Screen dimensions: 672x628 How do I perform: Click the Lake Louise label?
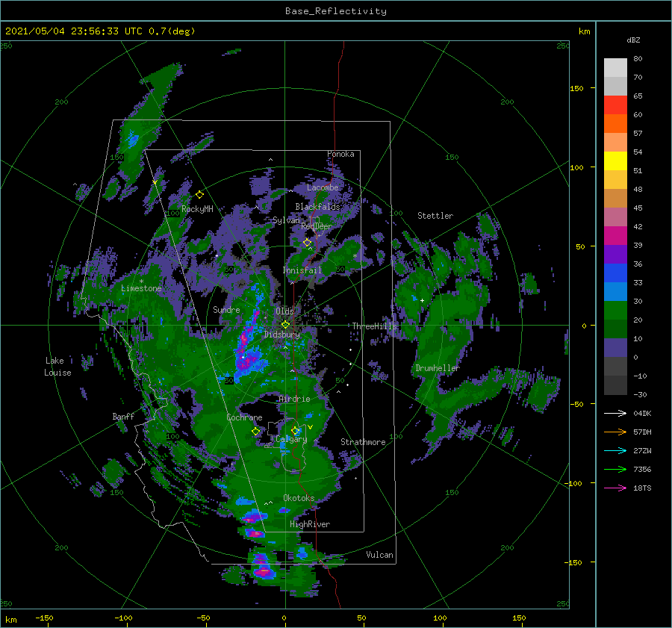click(57, 367)
